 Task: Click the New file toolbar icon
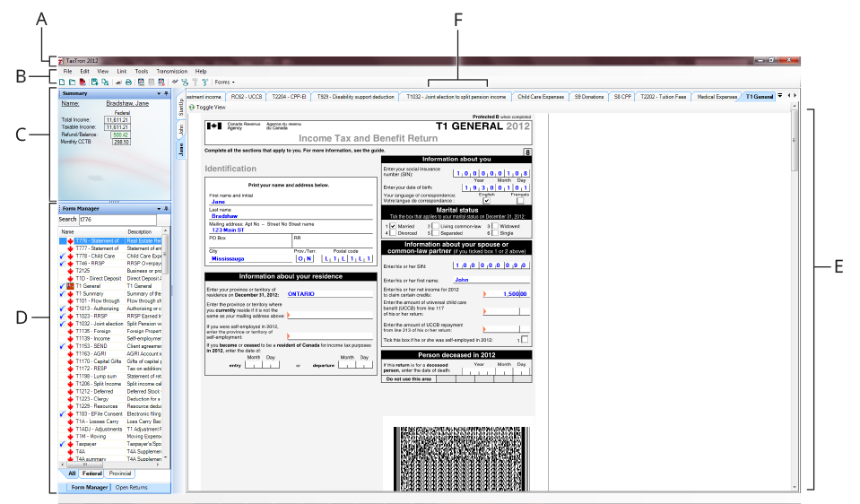[x=62, y=82]
